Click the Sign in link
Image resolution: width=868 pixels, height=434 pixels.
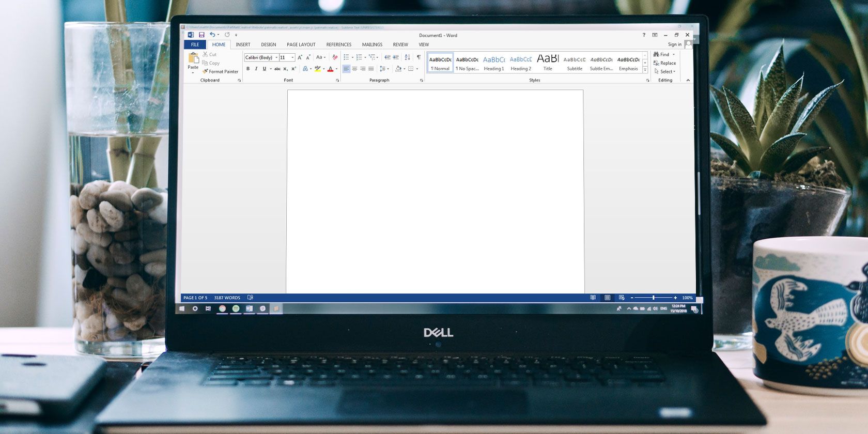pos(675,44)
